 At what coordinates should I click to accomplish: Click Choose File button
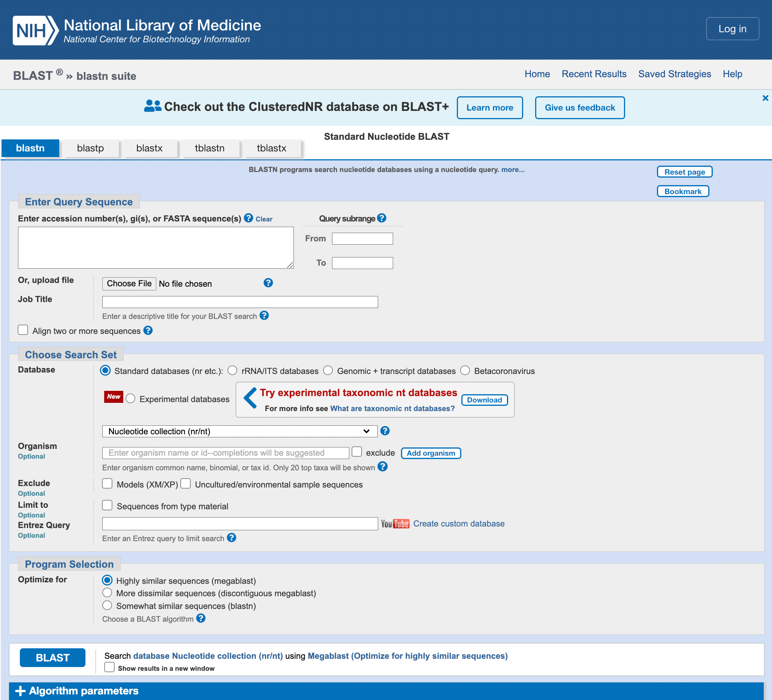click(x=129, y=283)
